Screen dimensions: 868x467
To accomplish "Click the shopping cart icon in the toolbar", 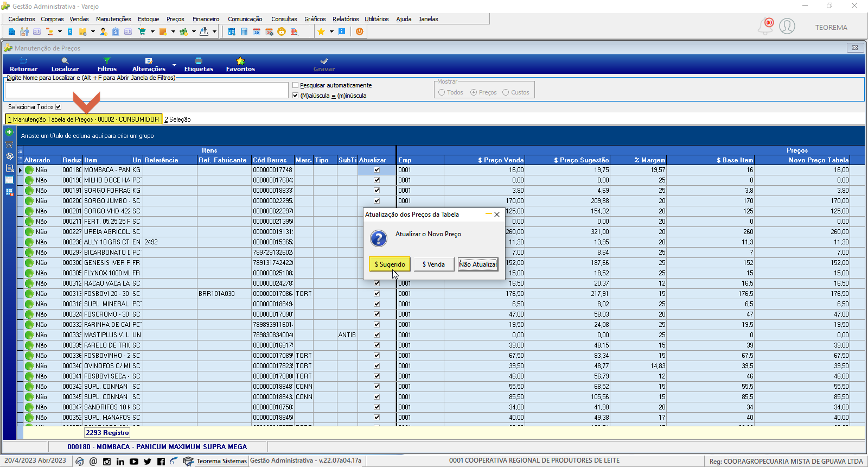I will (142, 31).
